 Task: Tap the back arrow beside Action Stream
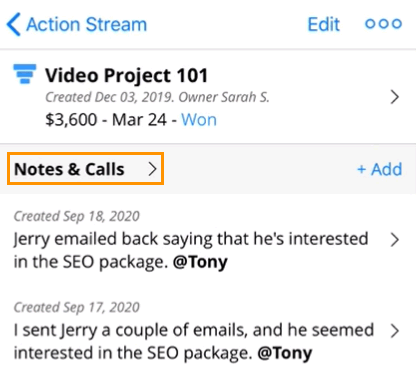tap(14, 24)
